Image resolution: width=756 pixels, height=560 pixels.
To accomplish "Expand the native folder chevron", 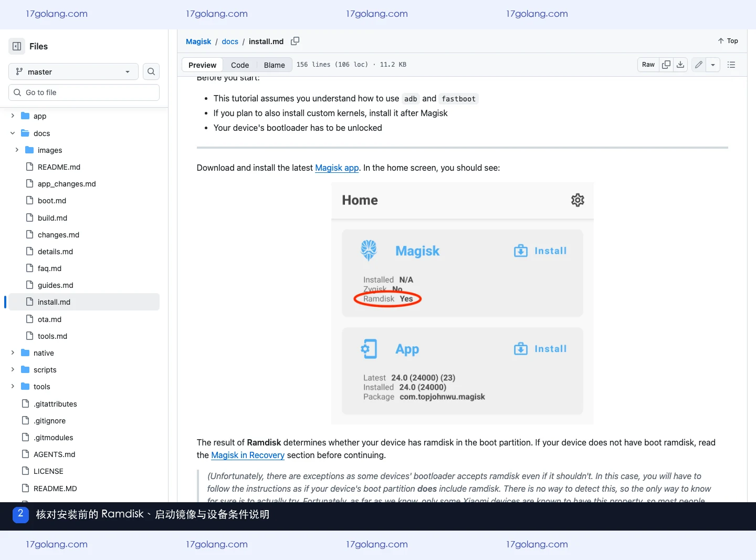I will tap(13, 352).
